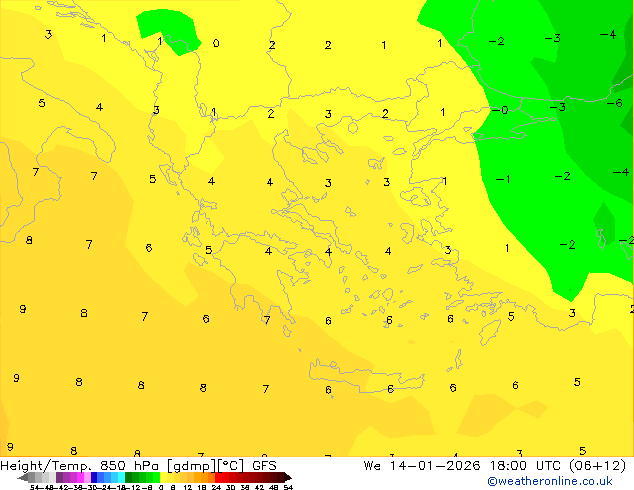Select the dark blue swatch in the legend
634x490 pixels.
[94, 477]
